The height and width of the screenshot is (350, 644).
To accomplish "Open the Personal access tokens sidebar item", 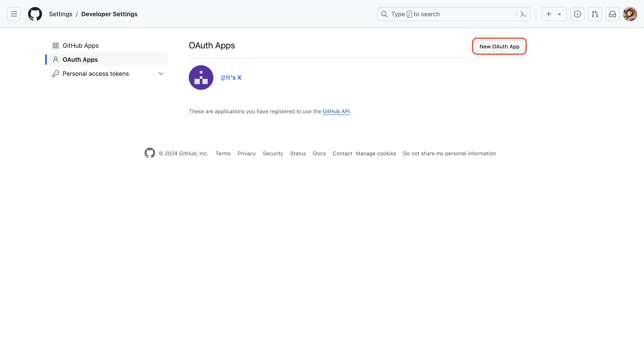I will point(96,74).
